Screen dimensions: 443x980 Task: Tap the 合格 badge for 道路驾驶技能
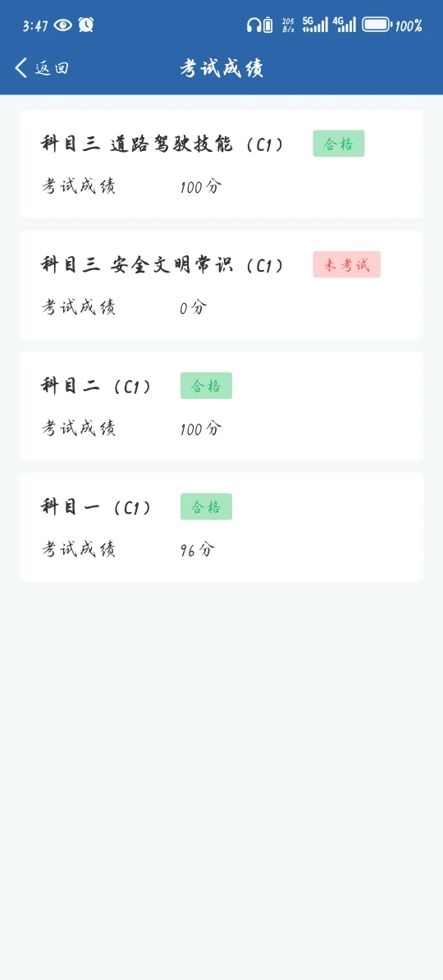(339, 144)
